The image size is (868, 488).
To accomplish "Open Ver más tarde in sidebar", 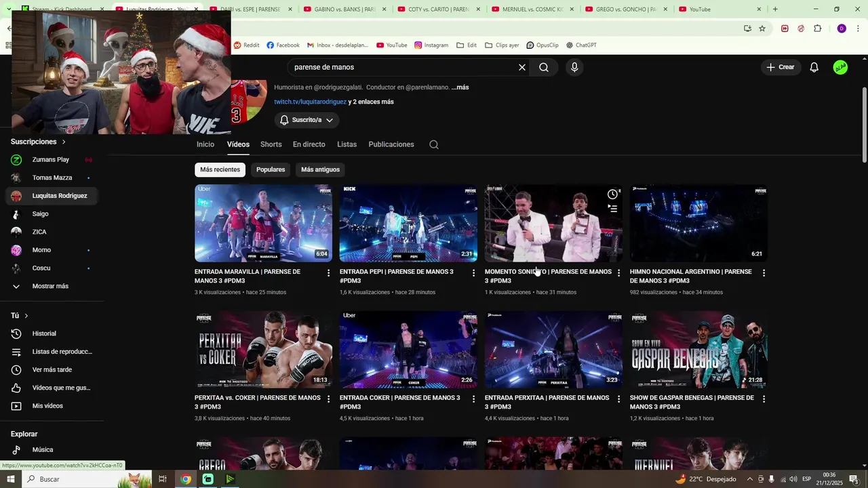I will pyautogui.click(x=52, y=370).
